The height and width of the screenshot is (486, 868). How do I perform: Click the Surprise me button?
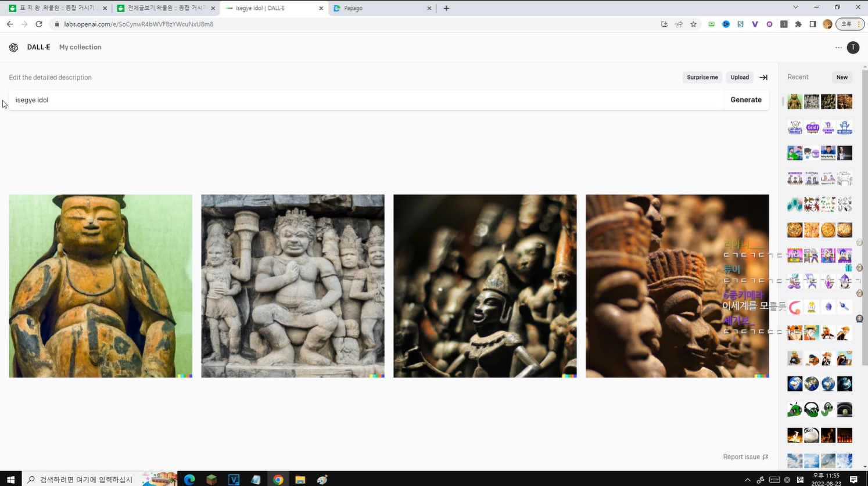pos(702,77)
